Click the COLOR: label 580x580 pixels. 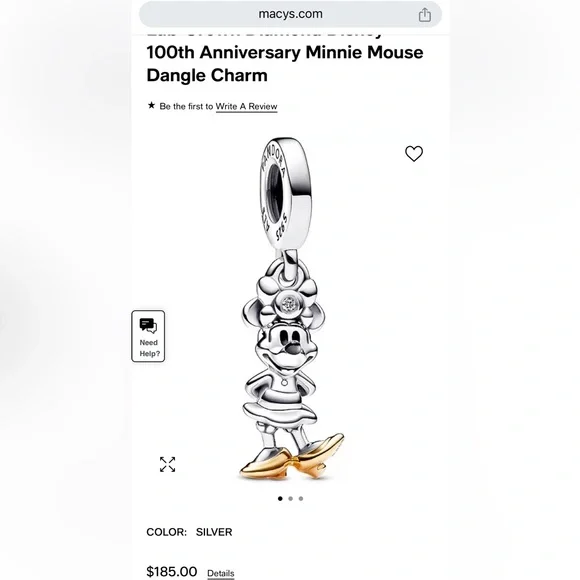(x=166, y=532)
